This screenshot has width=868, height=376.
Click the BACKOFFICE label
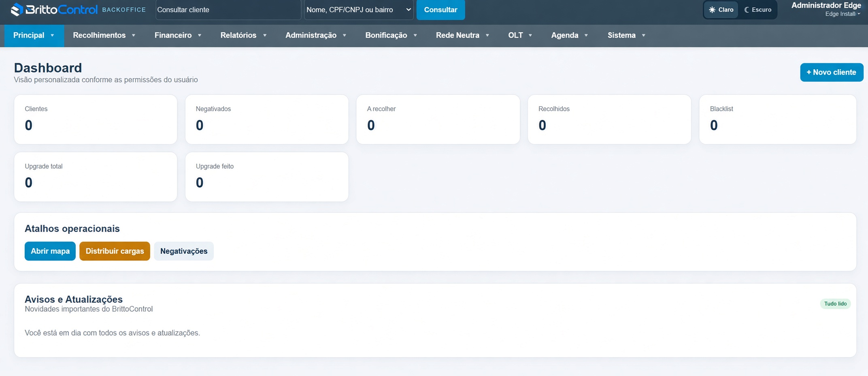[124, 10]
